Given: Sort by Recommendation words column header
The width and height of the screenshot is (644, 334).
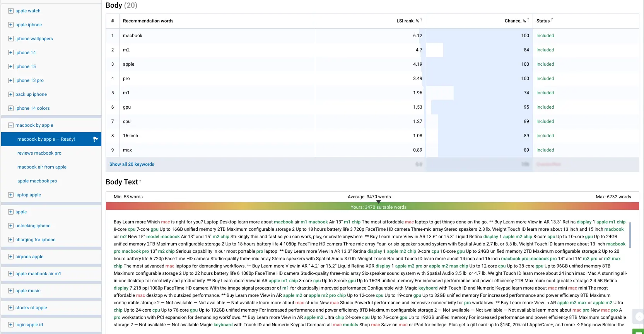Looking at the screenshot, I should (148, 21).
